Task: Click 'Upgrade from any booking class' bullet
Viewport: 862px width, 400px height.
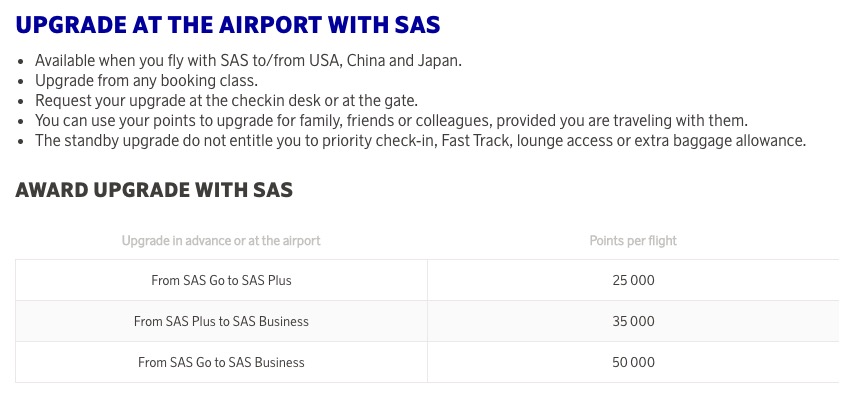Action: coord(146,81)
